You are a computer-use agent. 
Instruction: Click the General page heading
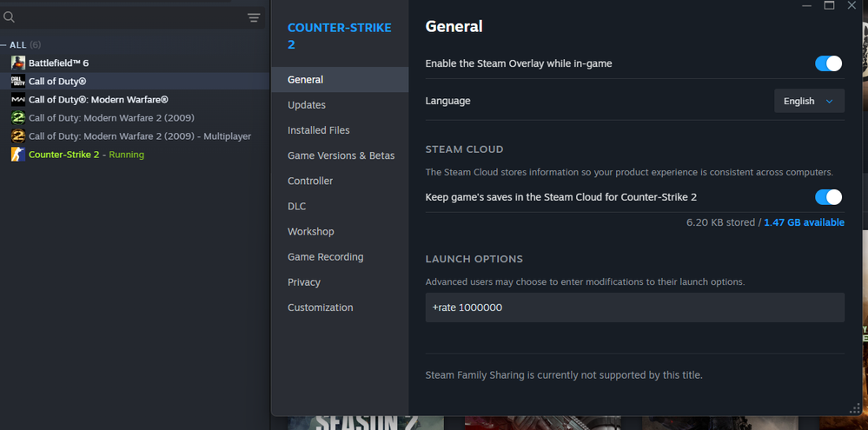pos(454,27)
